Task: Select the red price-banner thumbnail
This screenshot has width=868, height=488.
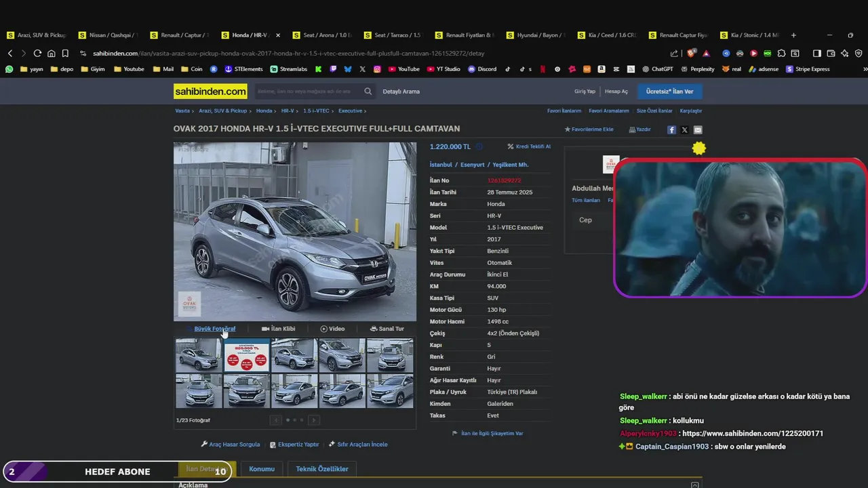Action: point(247,355)
